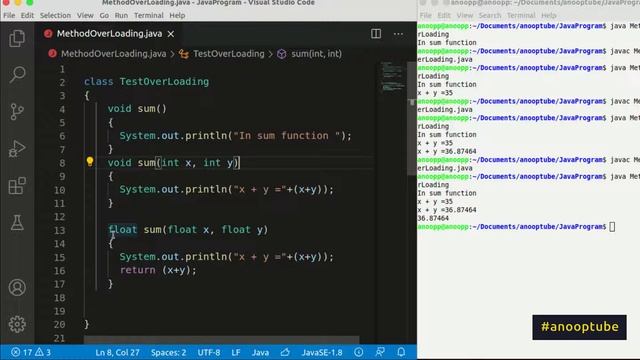
Task: Click the thumbs-up Java status icon
Action: click(285, 352)
